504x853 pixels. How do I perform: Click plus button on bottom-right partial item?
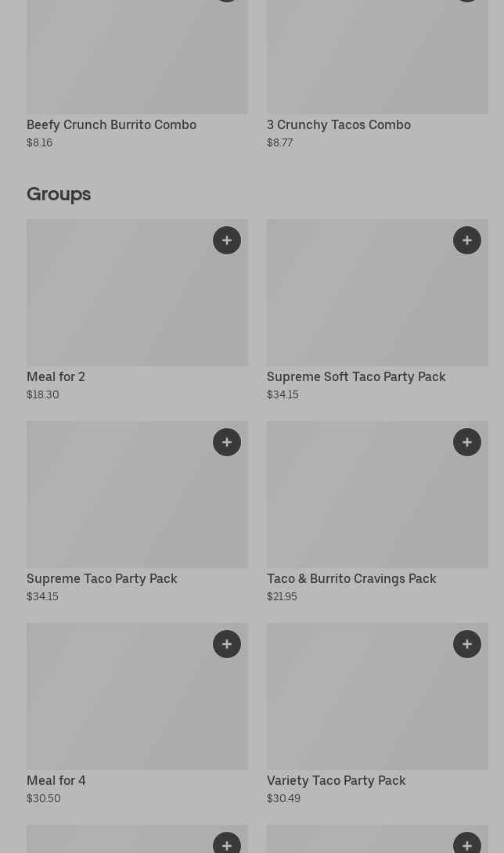point(467,844)
